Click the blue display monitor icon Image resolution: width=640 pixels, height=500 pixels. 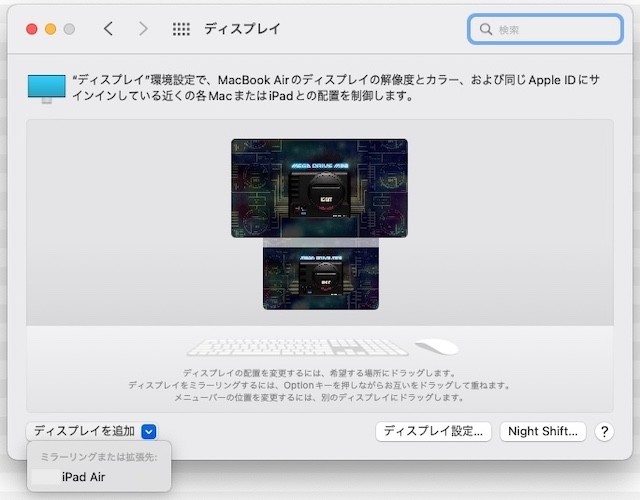[47, 88]
